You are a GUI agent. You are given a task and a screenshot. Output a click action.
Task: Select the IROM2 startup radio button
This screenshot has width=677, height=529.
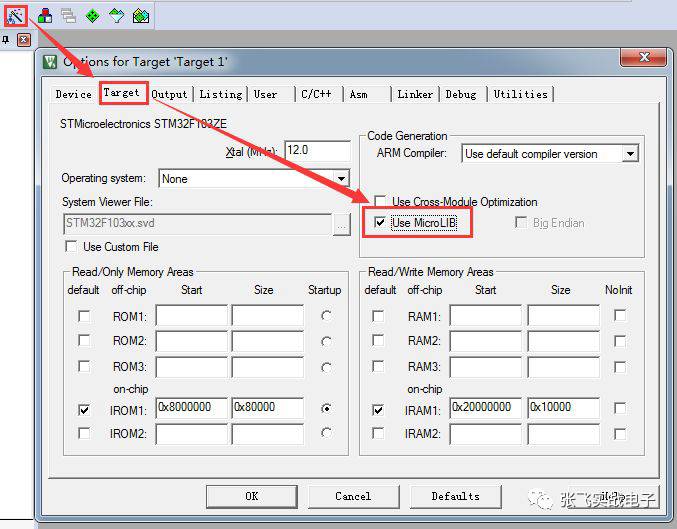pyautogui.click(x=326, y=434)
